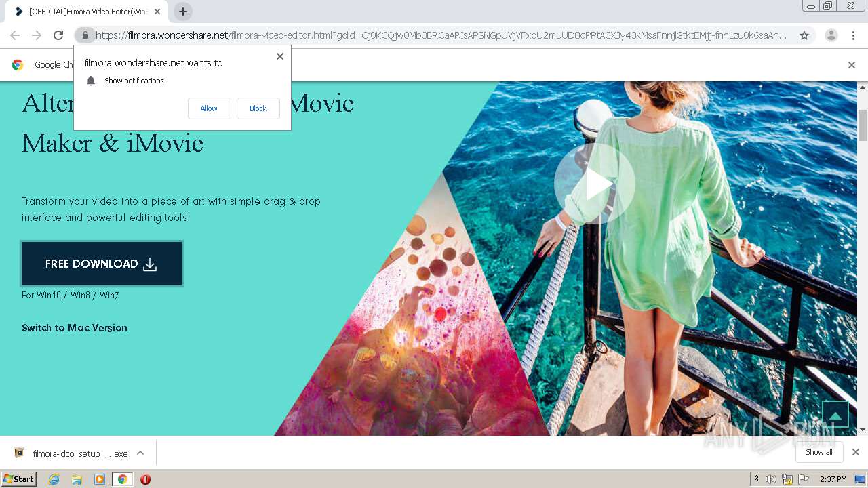Image resolution: width=868 pixels, height=488 pixels.
Task: Expand the download item options chevron
Action: (140, 453)
